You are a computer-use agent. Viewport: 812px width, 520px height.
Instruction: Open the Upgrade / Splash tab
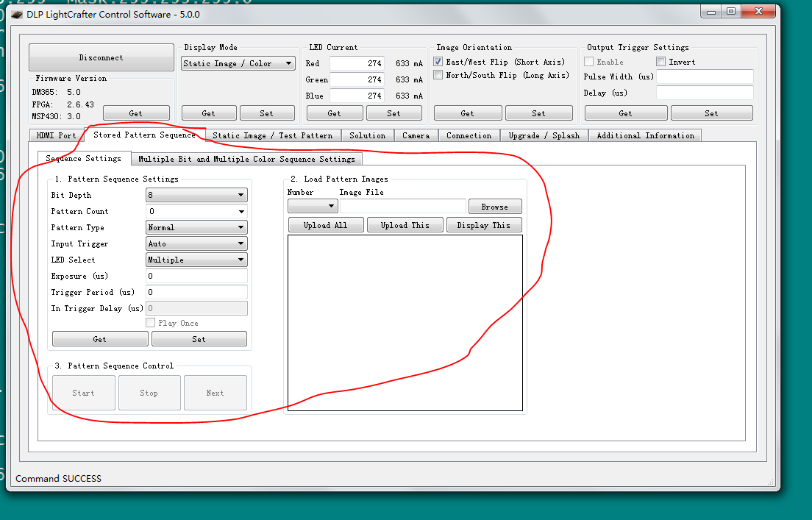[544, 135]
